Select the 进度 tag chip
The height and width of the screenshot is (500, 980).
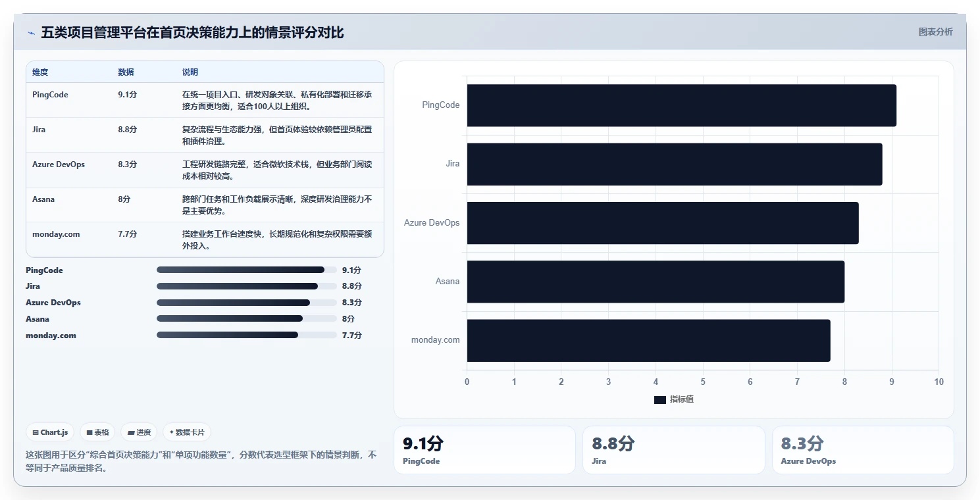pos(139,432)
